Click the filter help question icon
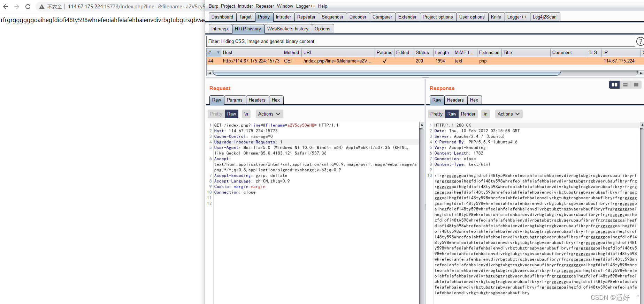Screen dimensions: 644x304 pos(640,42)
